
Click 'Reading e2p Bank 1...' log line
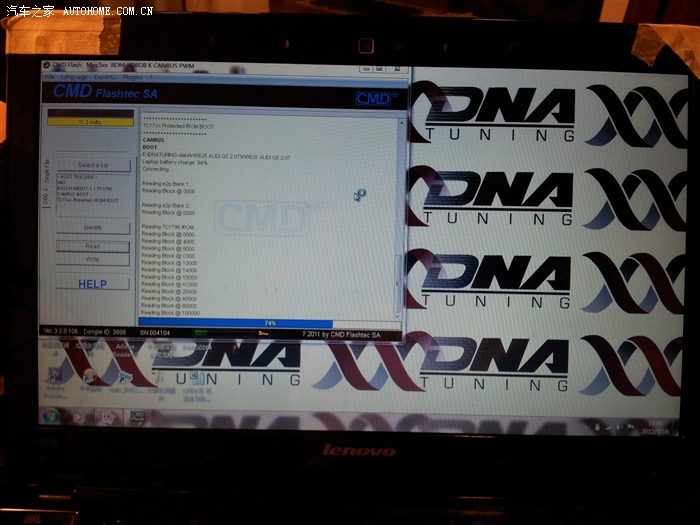(167, 184)
